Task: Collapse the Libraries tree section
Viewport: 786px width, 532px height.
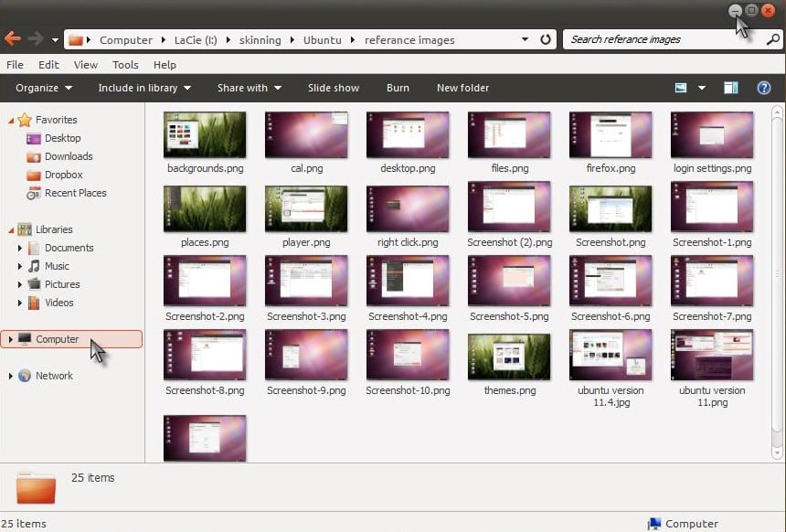Action: tap(10, 229)
